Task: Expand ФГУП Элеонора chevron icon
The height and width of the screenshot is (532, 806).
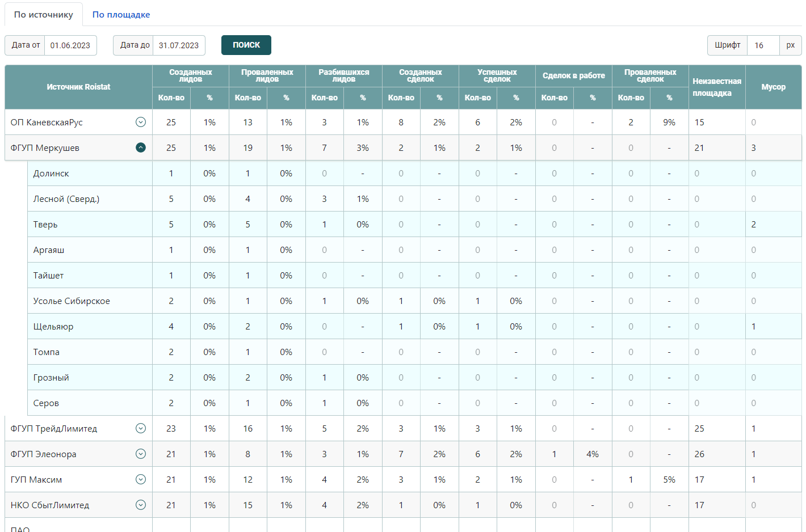Action: coord(141,454)
